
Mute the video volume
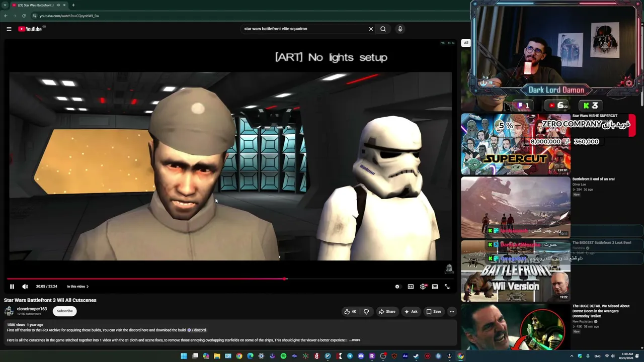pos(25,287)
